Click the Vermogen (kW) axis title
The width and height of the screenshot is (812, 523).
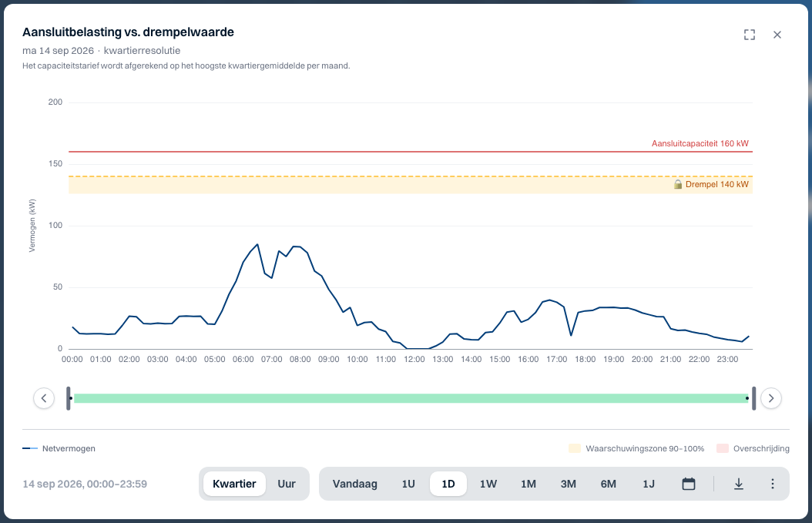click(x=32, y=225)
